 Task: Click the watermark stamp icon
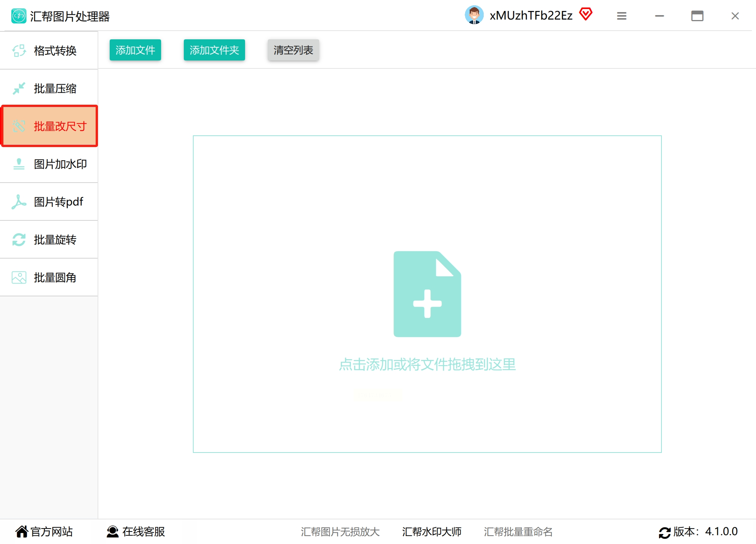(19, 164)
